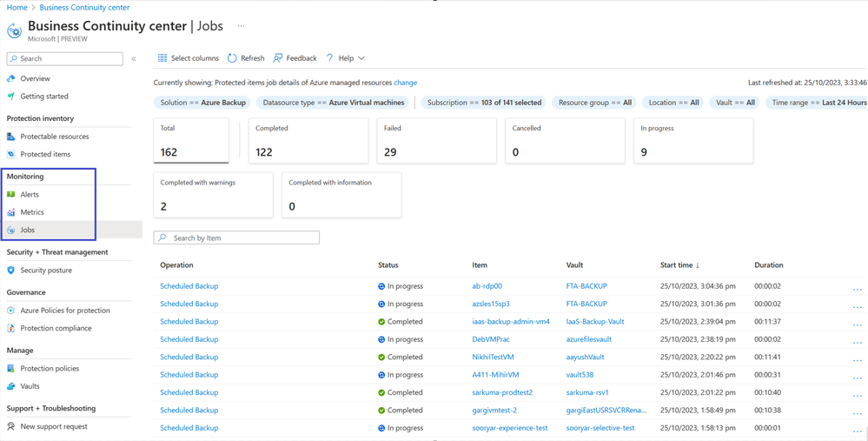The width and height of the screenshot is (868, 441).
Task: Click the Feedback person icon
Action: click(x=278, y=58)
